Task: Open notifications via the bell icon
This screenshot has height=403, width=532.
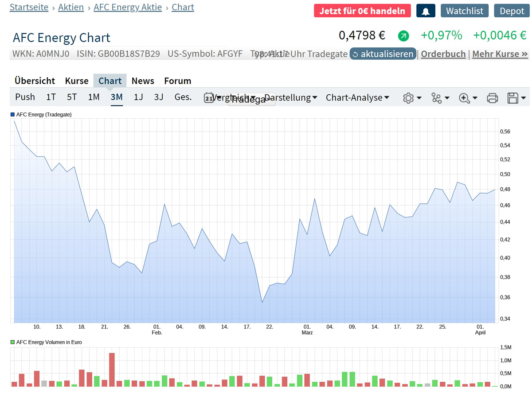Action: pyautogui.click(x=425, y=10)
